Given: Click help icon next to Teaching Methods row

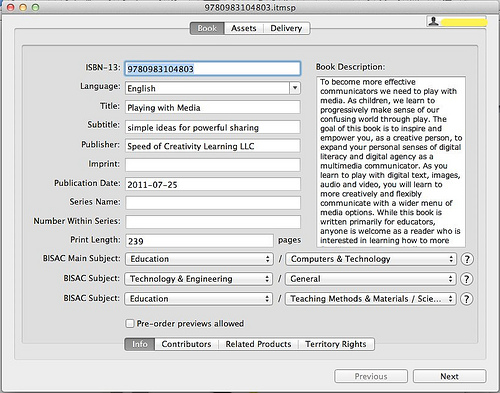Looking at the screenshot, I should 467,299.
